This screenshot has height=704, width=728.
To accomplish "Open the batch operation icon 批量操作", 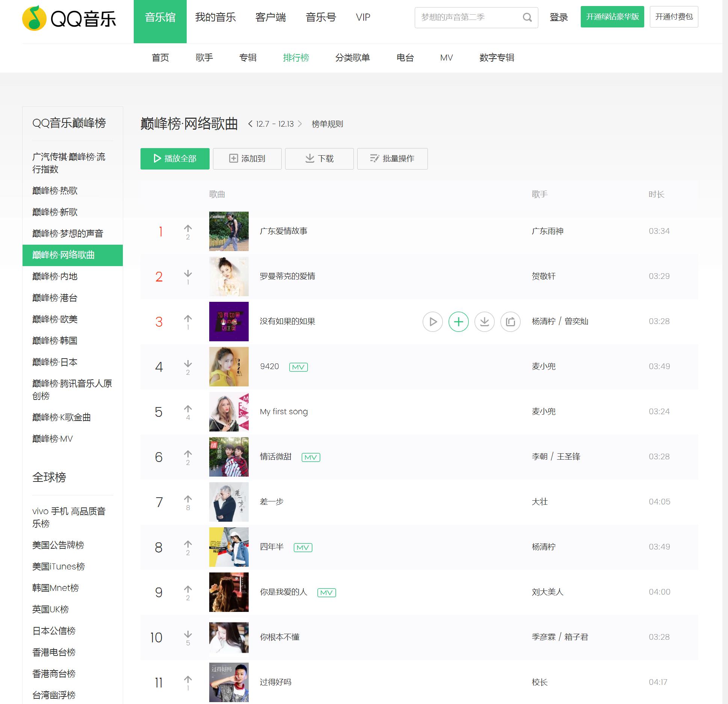I will pyautogui.click(x=374, y=159).
